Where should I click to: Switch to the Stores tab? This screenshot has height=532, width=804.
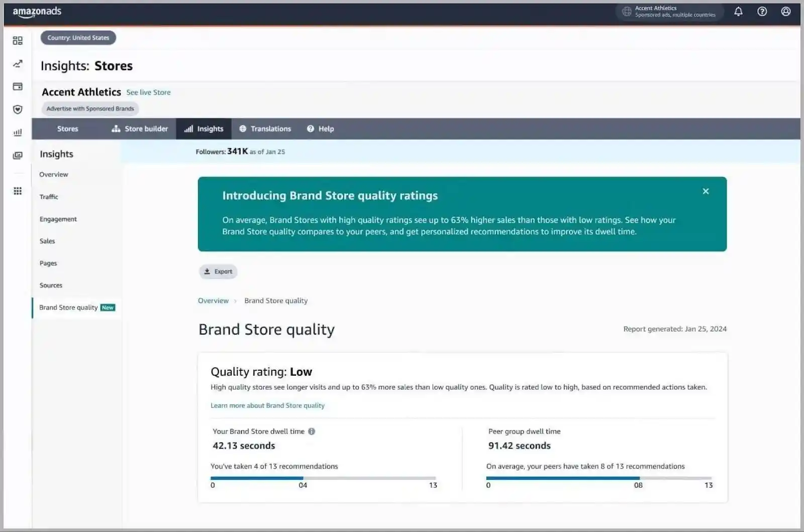(68, 129)
